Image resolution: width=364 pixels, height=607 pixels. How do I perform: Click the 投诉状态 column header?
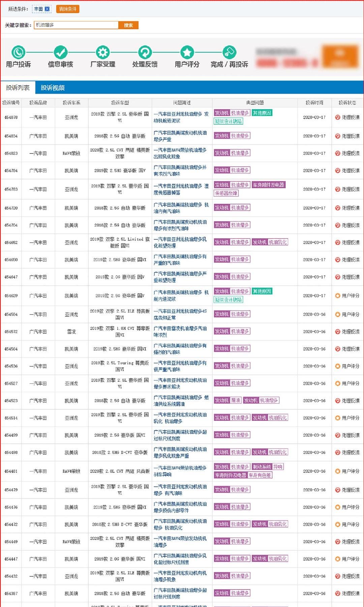pos(347,103)
